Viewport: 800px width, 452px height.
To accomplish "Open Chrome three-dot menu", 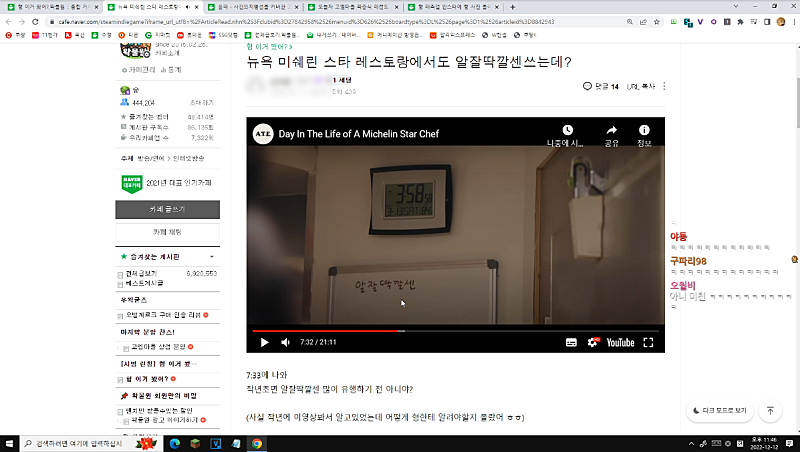I will (794, 22).
